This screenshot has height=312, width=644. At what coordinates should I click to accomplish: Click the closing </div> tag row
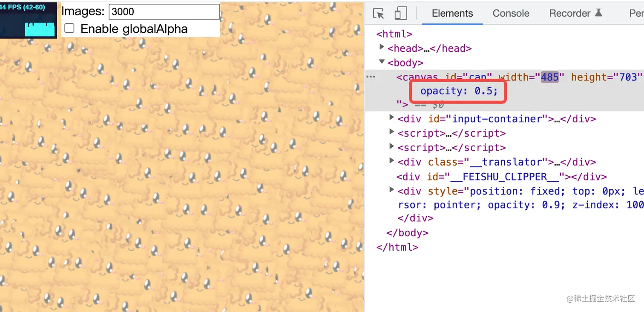click(415, 218)
